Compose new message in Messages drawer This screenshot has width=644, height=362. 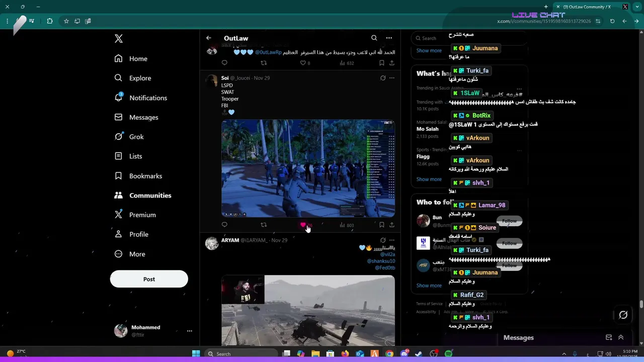(x=609, y=337)
